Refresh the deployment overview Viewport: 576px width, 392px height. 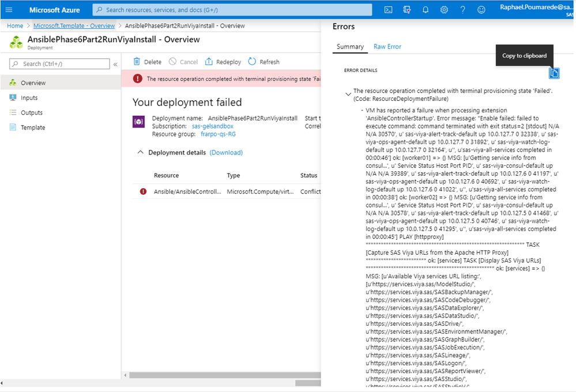pyautogui.click(x=264, y=62)
